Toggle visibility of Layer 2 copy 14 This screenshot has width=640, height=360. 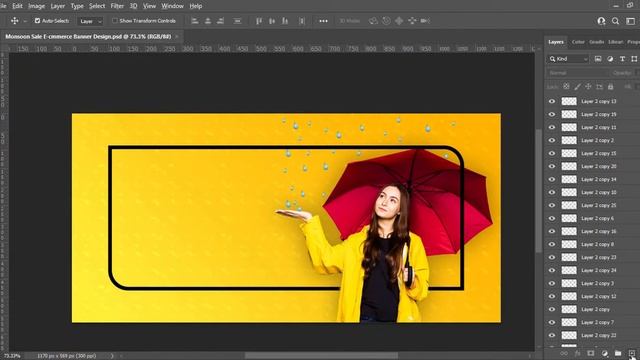pos(552,179)
